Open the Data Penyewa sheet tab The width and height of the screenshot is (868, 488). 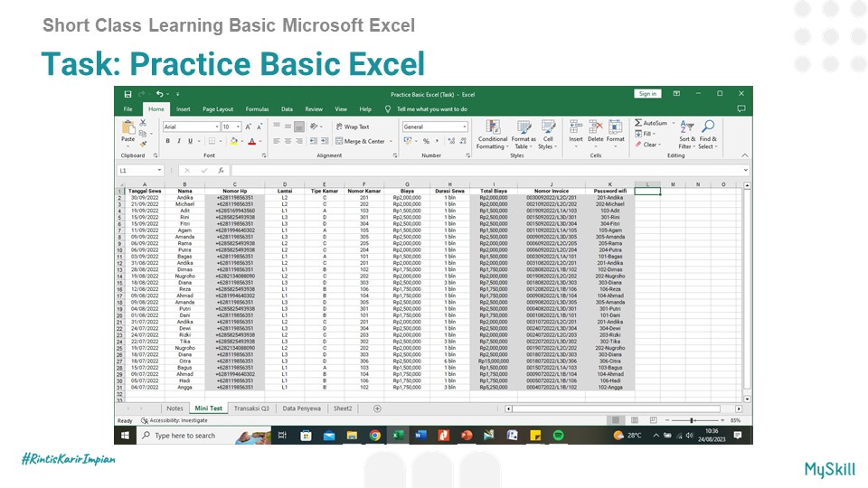click(301, 408)
